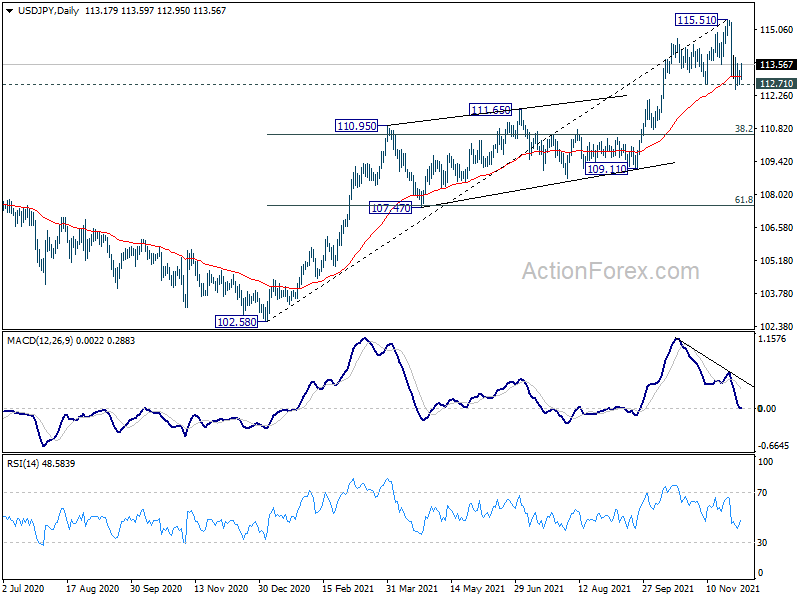Click the 112.710 dashed level tag

tap(777, 83)
